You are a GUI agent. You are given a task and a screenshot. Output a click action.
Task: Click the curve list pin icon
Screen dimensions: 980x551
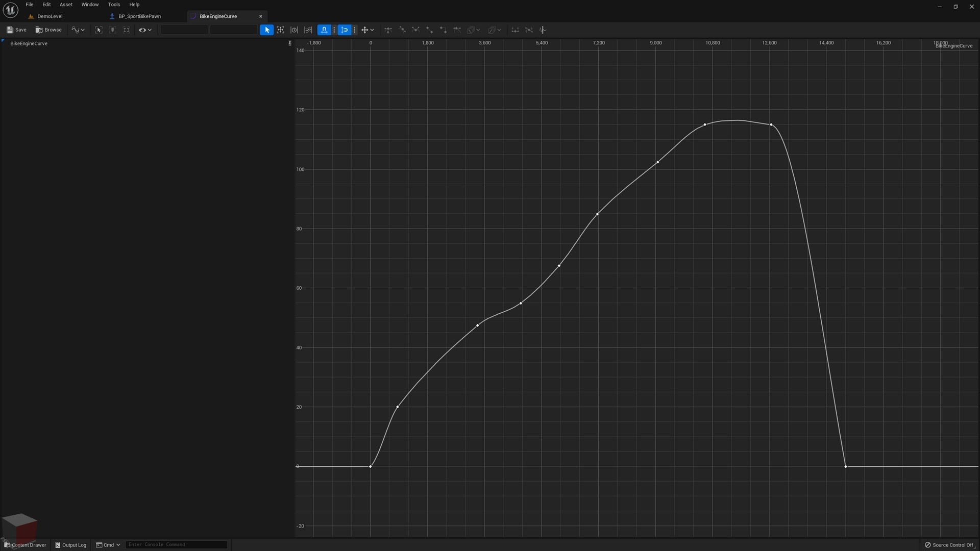click(290, 43)
